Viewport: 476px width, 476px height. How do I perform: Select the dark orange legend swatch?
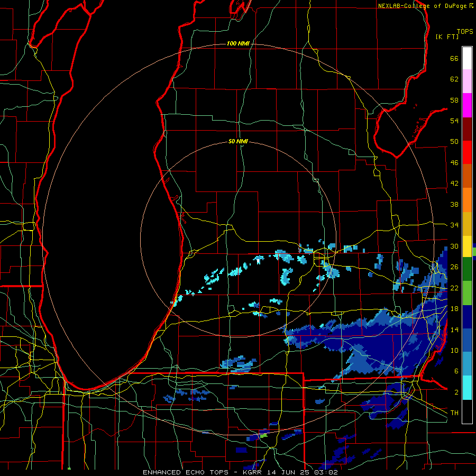tap(467, 176)
